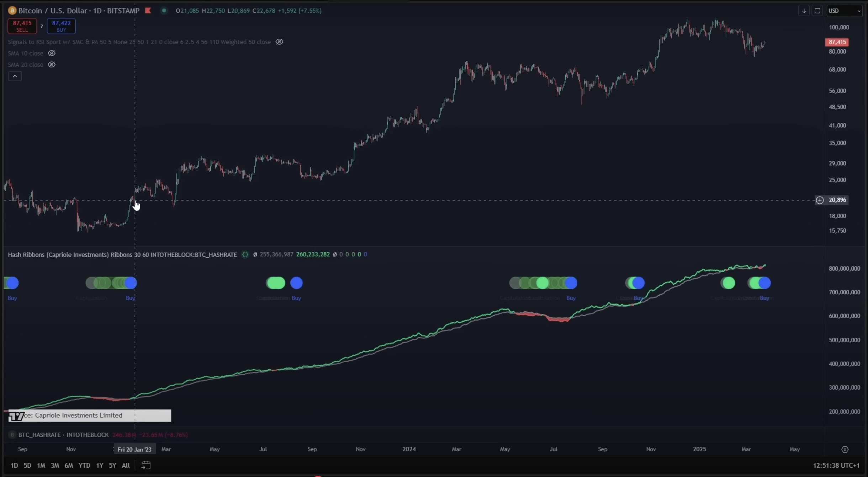
Task: Click the Hash Ribbons source code braces icon
Action: (245, 254)
